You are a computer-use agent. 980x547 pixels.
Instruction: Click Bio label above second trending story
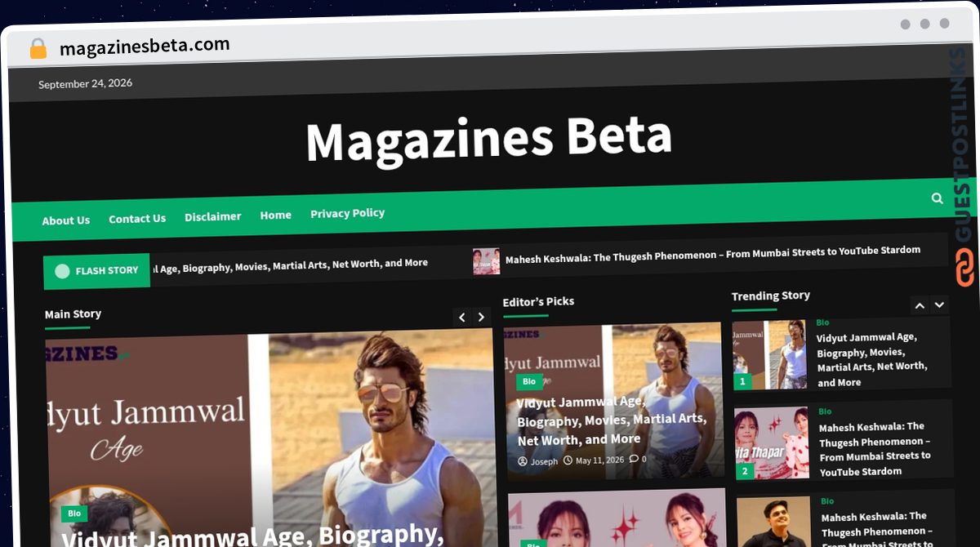click(x=825, y=411)
